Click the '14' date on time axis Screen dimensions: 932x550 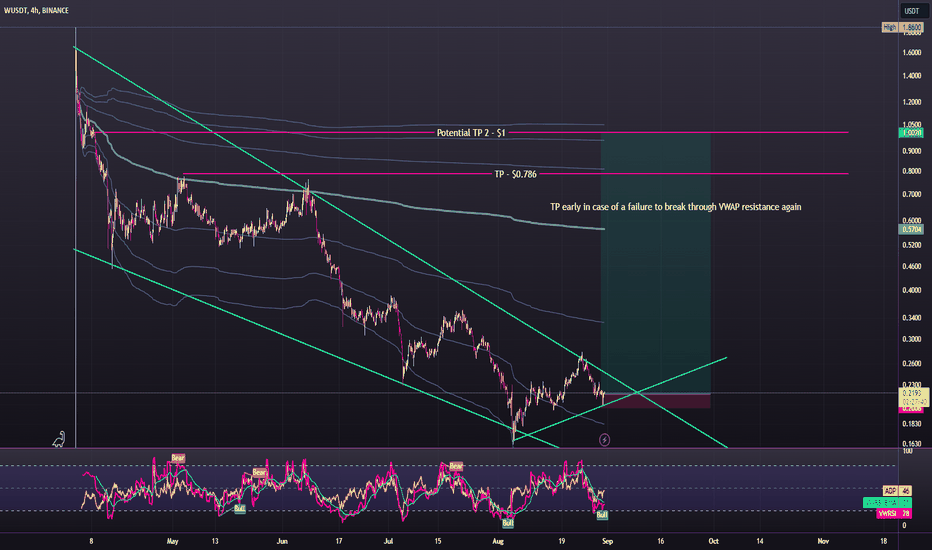click(x=760, y=541)
